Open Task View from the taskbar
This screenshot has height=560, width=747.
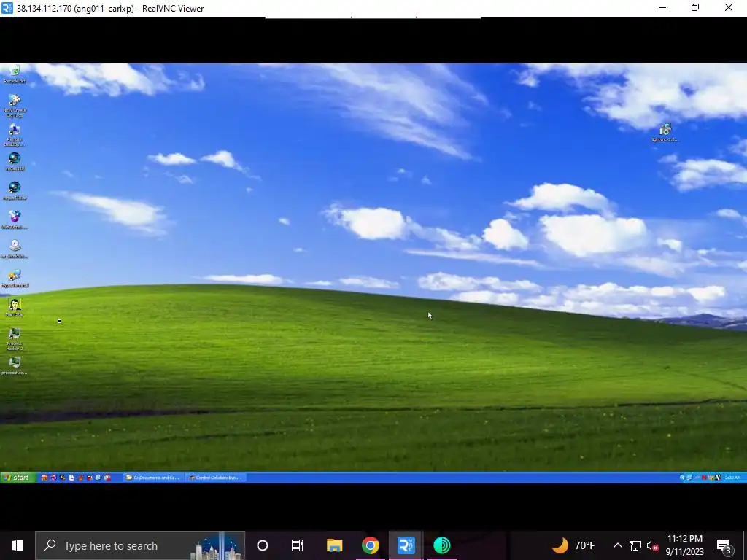(298, 545)
